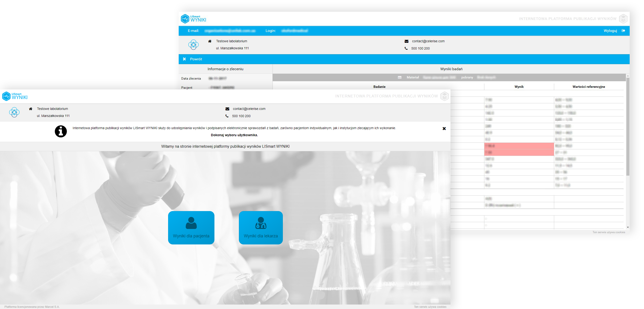Click contact@celerise.com in front window

pos(249,109)
